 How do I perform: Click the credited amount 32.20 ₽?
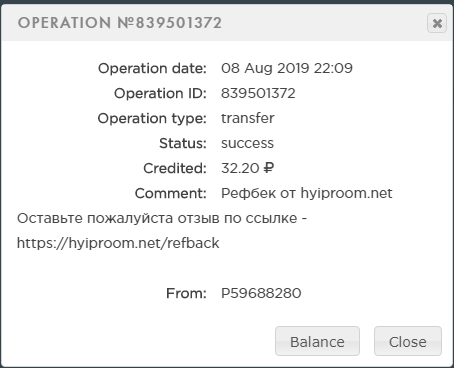click(x=247, y=168)
